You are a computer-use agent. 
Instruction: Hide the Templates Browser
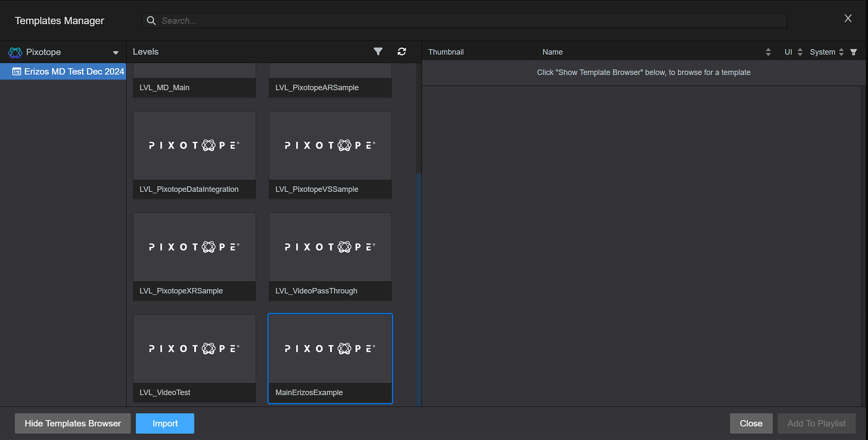73,423
